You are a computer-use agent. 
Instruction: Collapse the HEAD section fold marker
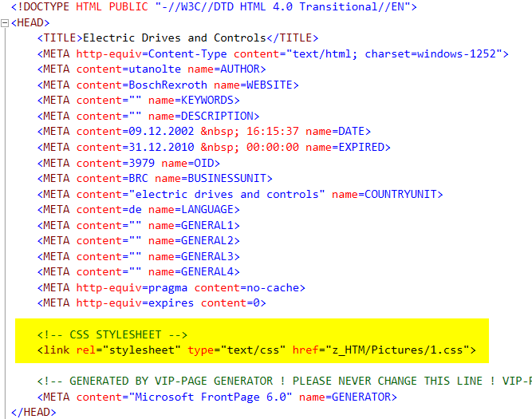(5, 22)
